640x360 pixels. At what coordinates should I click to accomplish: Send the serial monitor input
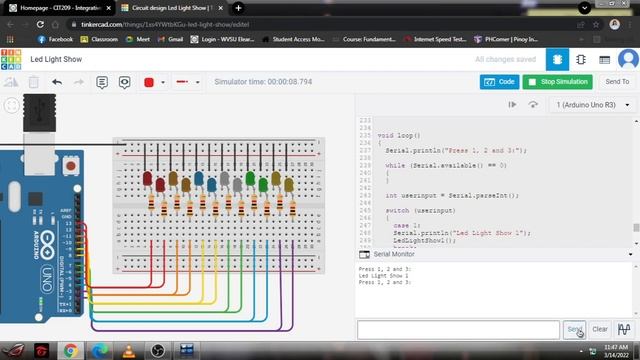[x=574, y=329]
